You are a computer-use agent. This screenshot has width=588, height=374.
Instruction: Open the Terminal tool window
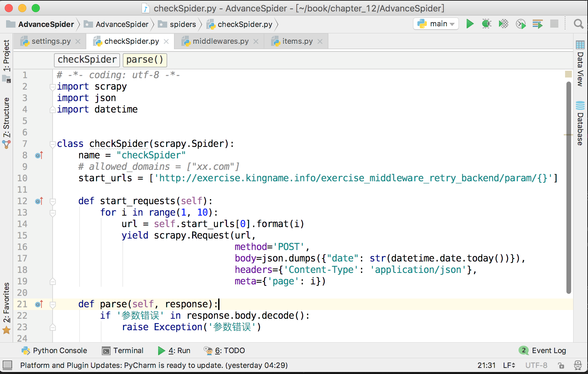[123, 351]
